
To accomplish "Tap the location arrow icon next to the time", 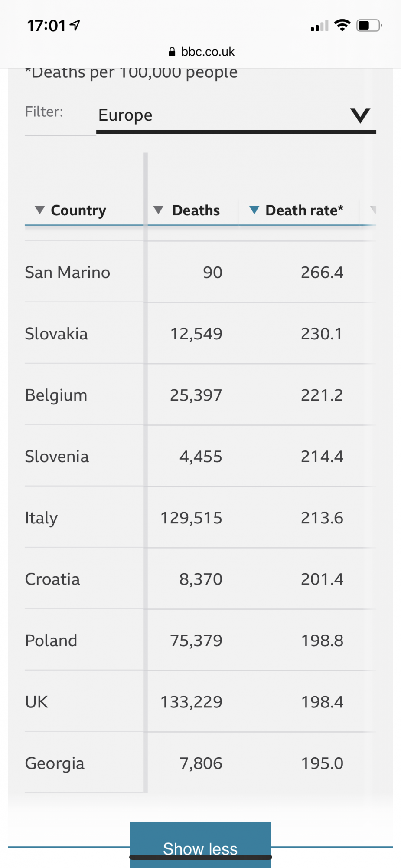I will pos(75,25).
